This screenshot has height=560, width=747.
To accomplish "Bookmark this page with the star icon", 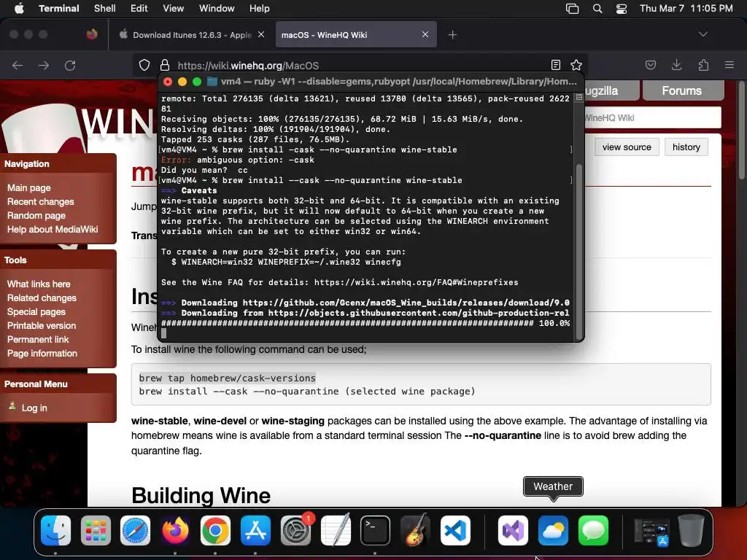I will (x=576, y=65).
